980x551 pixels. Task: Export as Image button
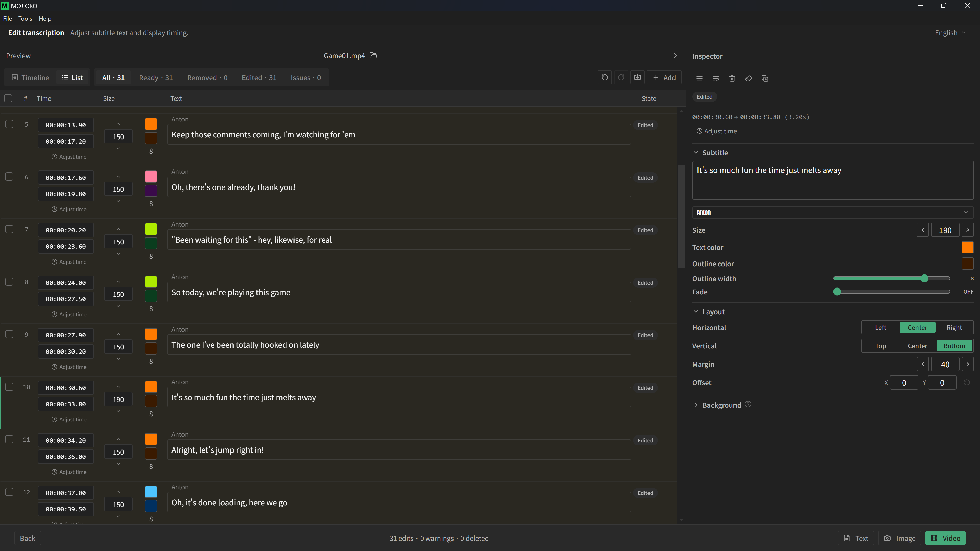[900, 539]
